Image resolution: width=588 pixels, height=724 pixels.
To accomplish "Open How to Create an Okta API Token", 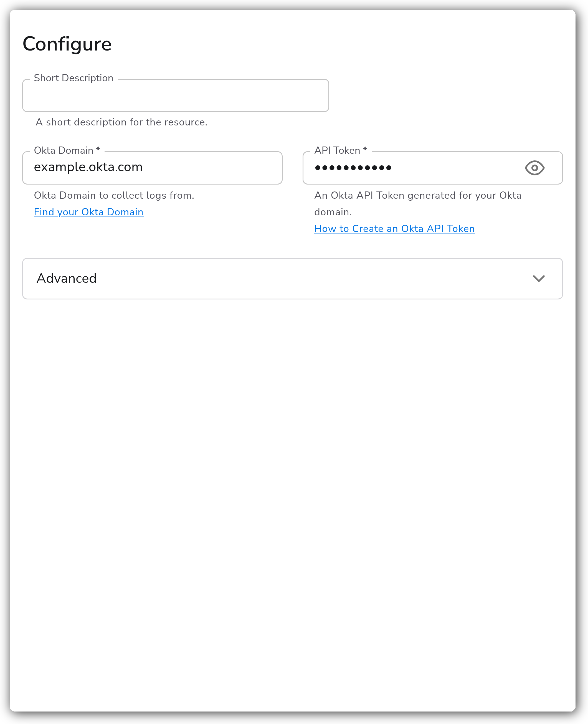I will click(x=394, y=229).
